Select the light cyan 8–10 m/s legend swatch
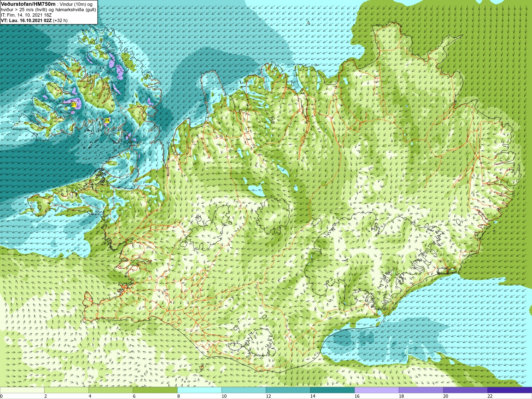 click(x=199, y=390)
